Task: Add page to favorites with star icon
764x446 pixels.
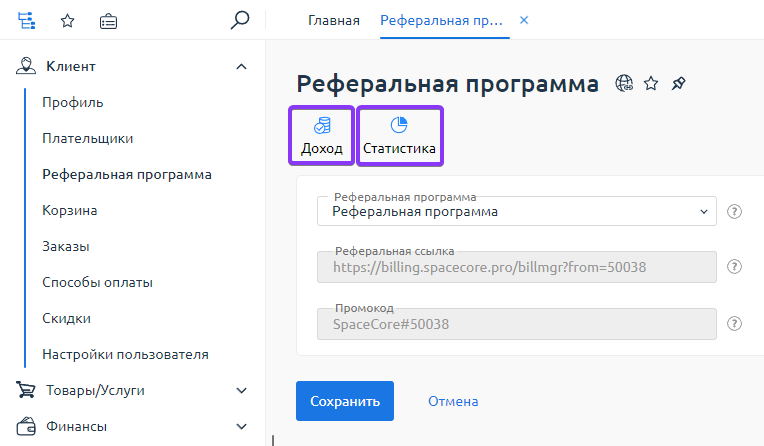Action: (x=651, y=84)
